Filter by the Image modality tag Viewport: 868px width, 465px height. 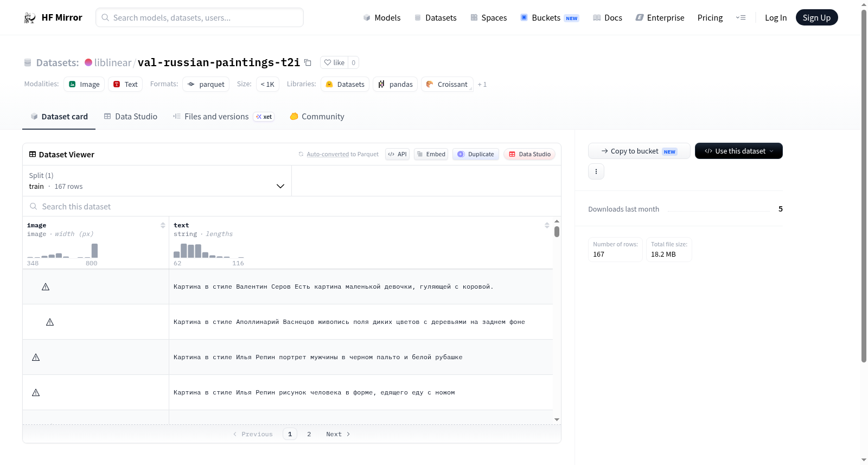pyautogui.click(x=84, y=84)
